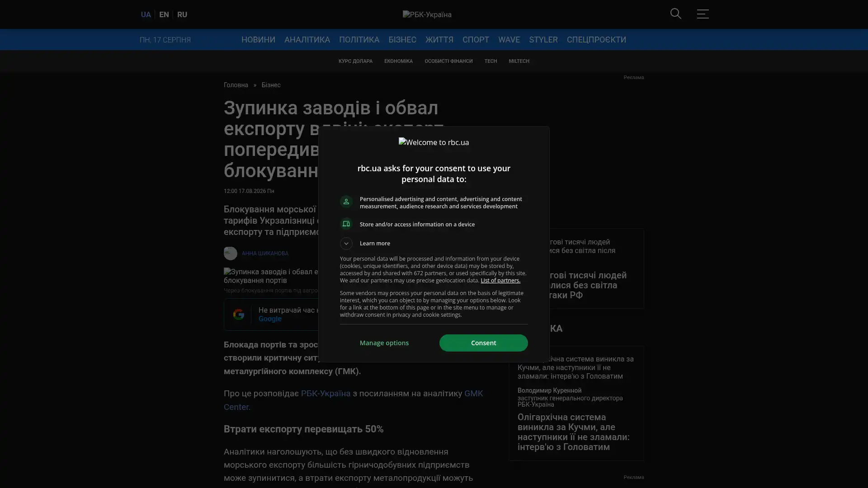Image resolution: width=868 pixels, height=488 pixels.
Task: Expand the Learn more section
Action: tap(365, 244)
